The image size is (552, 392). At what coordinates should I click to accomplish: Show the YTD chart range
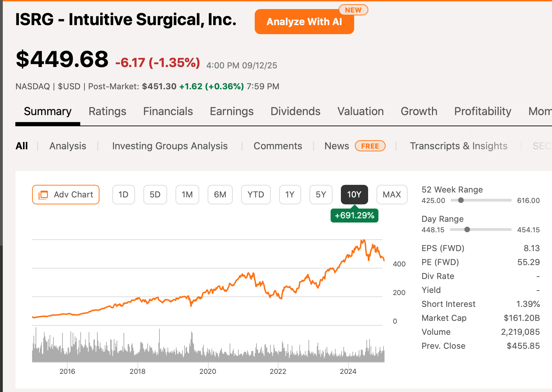(255, 195)
